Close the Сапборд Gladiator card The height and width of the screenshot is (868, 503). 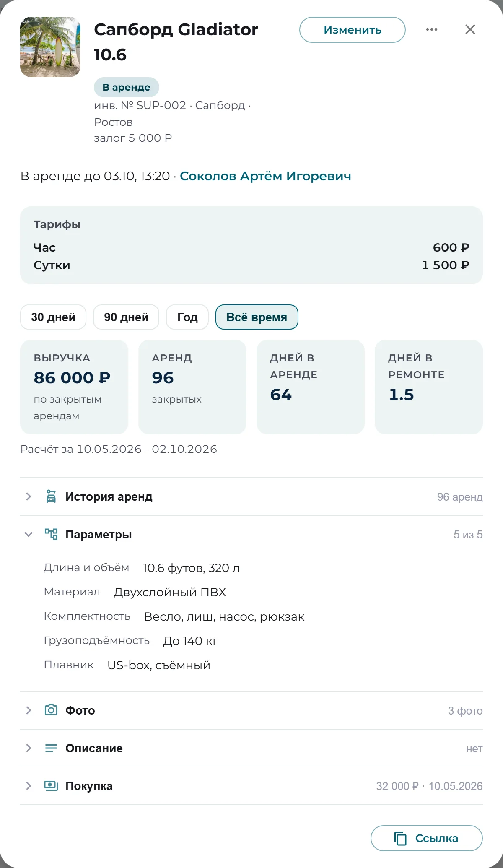[x=470, y=29]
